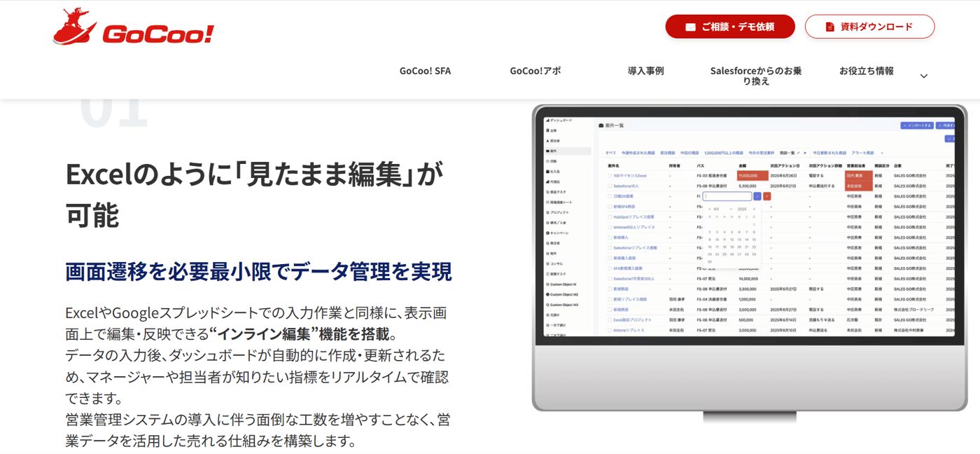This screenshot has height=454, width=980.
Task: Tick the checkbox for 100ライセンスExcel
Action: click(x=610, y=176)
